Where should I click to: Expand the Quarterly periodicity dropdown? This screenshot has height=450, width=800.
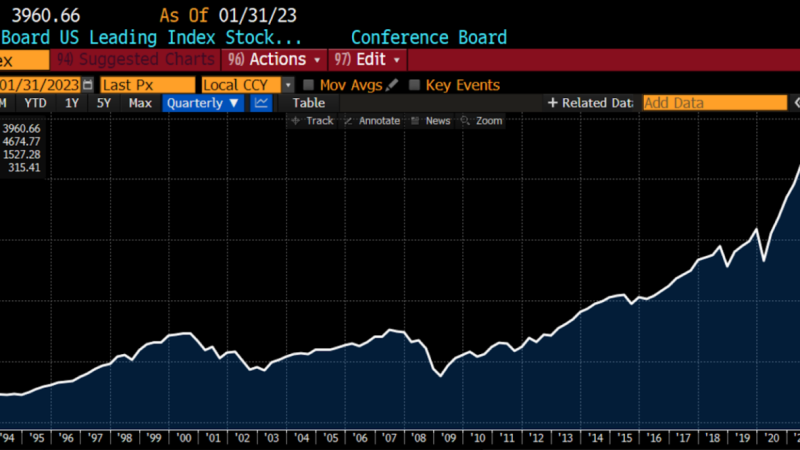pyautogui.click(x=203, y=103)
